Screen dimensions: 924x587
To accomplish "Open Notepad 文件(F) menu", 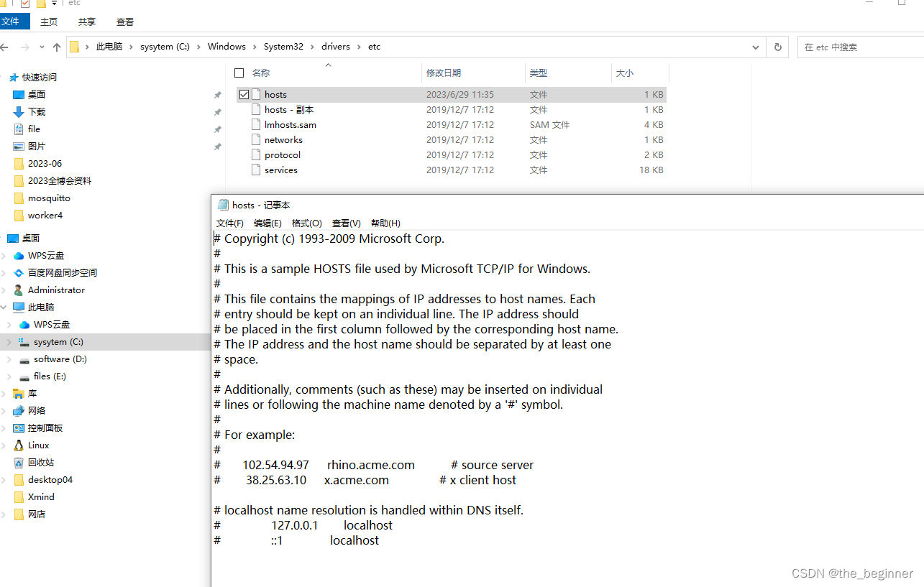I will click(x=230, y=223).
